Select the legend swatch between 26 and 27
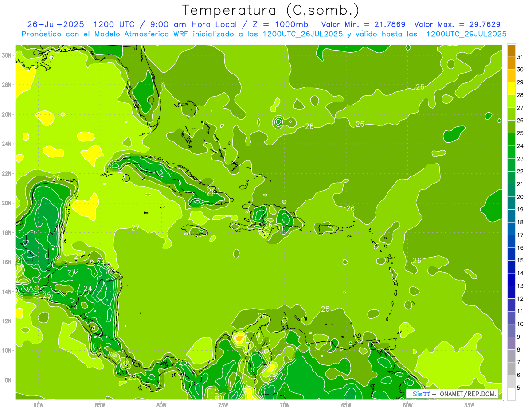This screenshot has width=532, height=411. tap(511, 114)
